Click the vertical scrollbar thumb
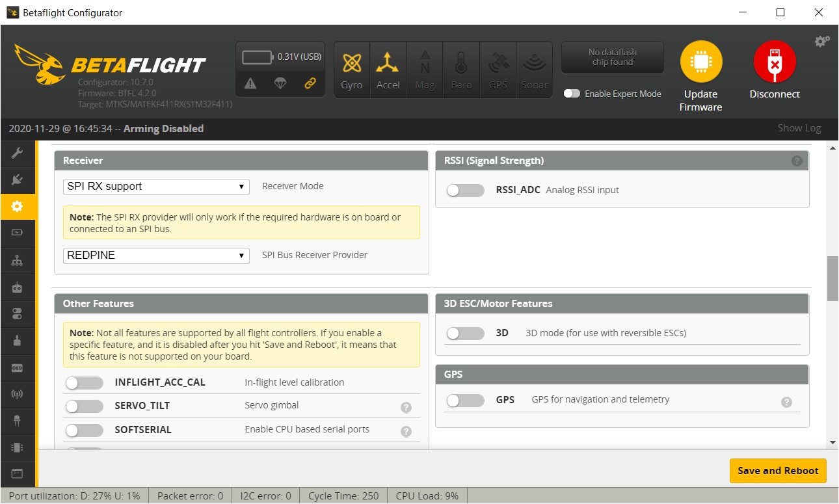This screenshot has width=839, height=504. [x=832, y=278]
